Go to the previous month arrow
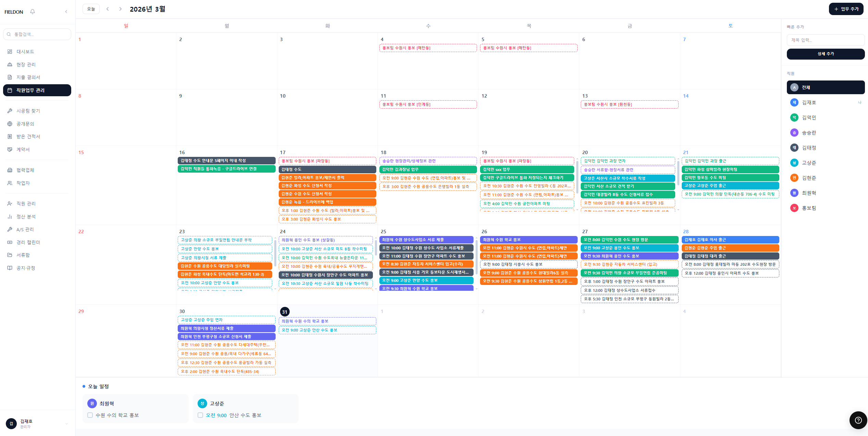Screen dimensions: 868x436 coord(108,9)
